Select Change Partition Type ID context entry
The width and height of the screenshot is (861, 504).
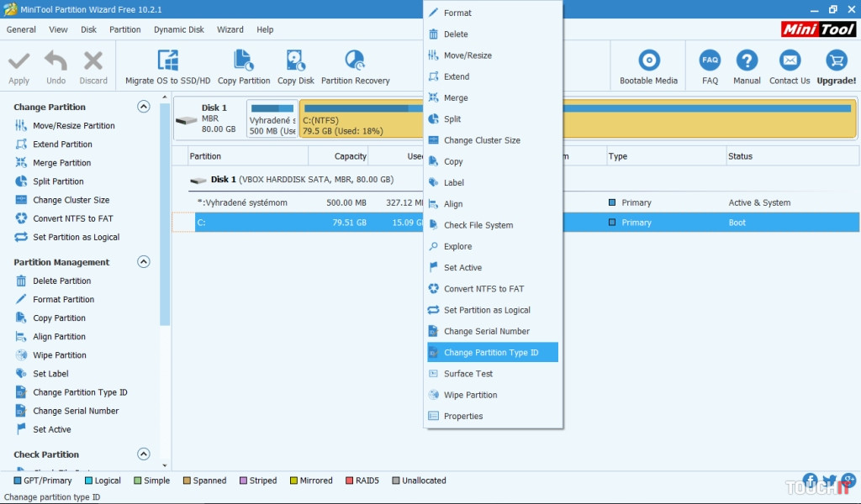pos(491,353)
